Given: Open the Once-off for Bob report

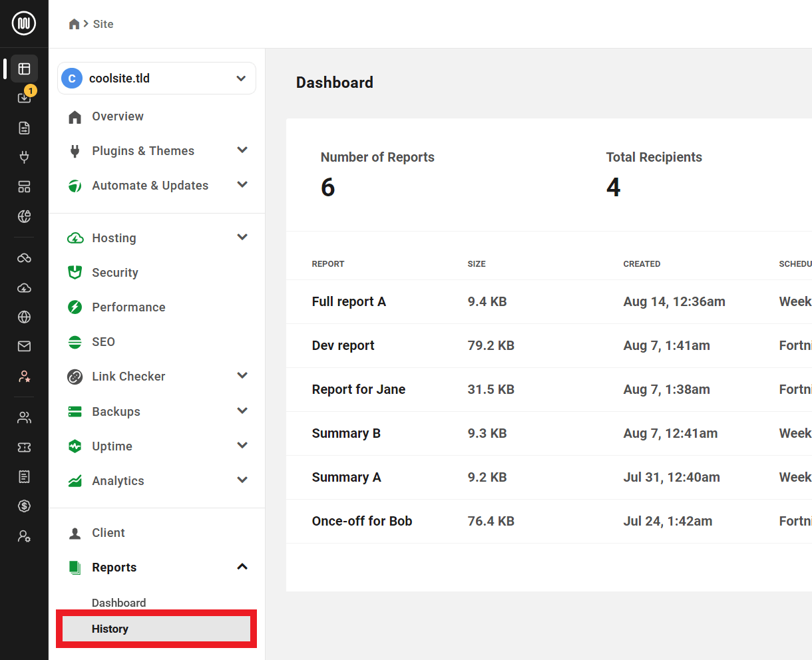Looking at the screenshot, I should pyautogui.click(x=362, y=521).
